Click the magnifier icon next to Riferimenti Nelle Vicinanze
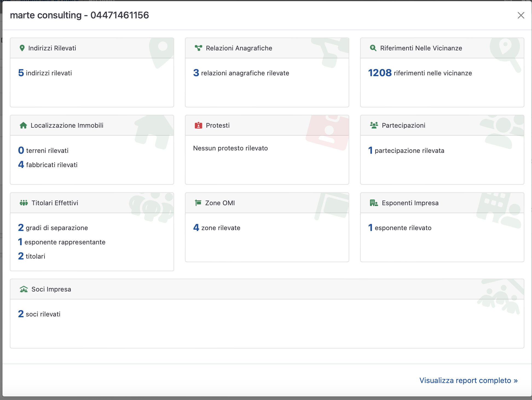The height and width of the screenshot is (400, 532). click(x=373, y=48)
